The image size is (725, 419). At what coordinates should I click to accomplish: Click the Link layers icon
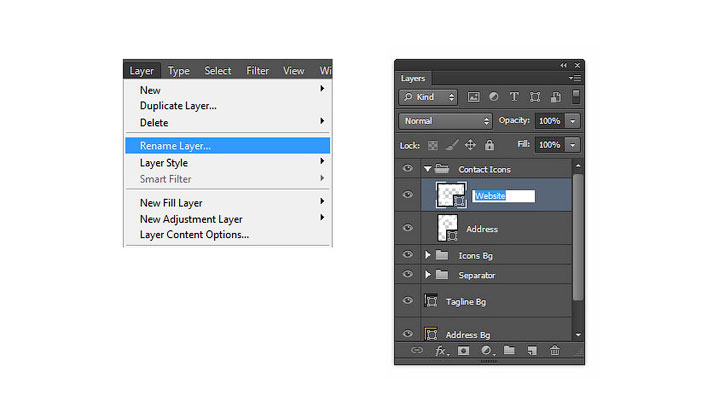click(417, 350)
